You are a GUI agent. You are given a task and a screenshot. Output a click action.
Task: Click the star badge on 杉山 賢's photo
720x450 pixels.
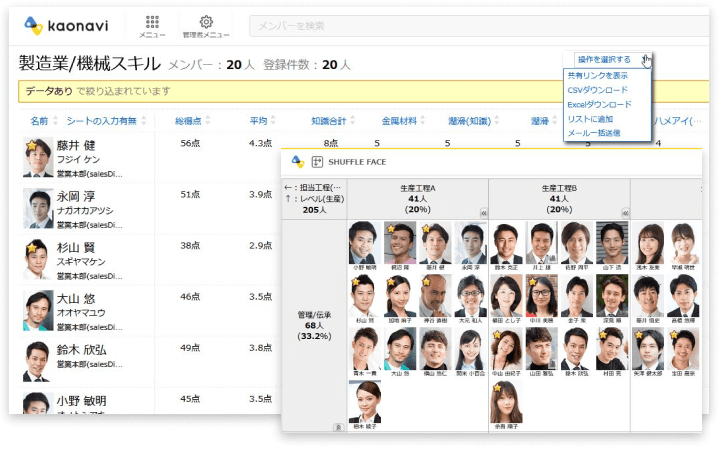click(x=31, y=248)
